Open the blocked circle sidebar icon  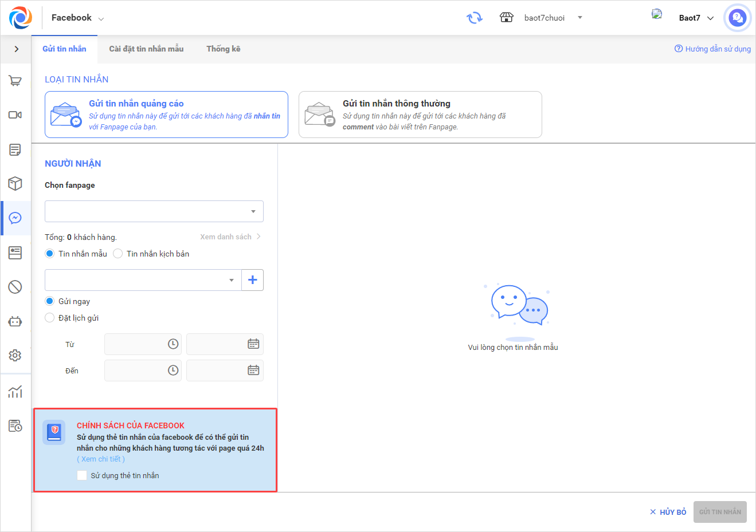tap(15, 287)
